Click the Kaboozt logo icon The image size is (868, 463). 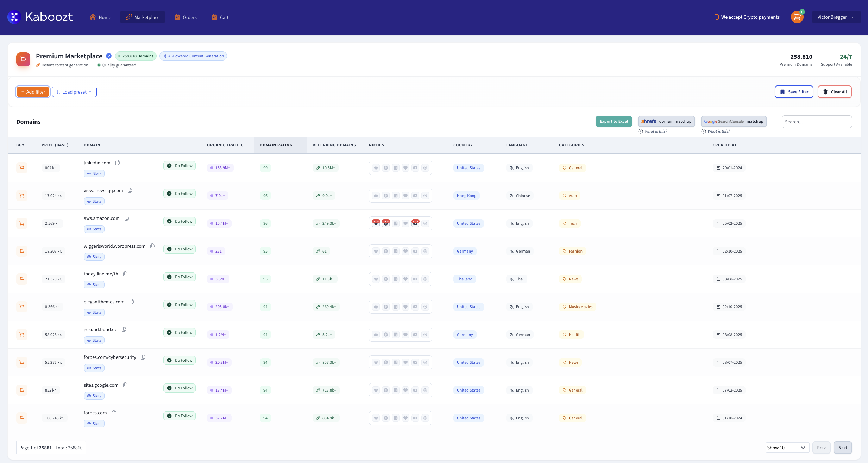coord(14,17)
